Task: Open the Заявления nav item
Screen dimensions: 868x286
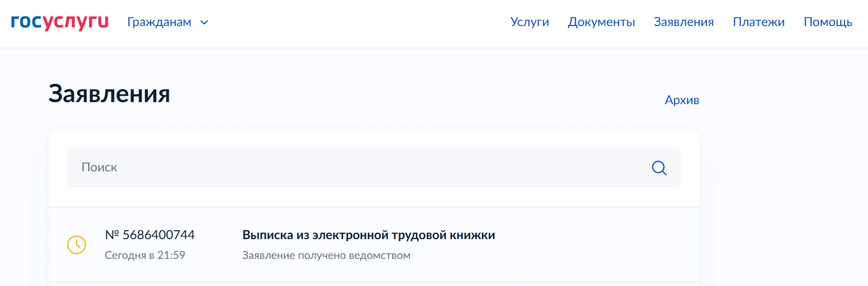Action: pos(684,22)
